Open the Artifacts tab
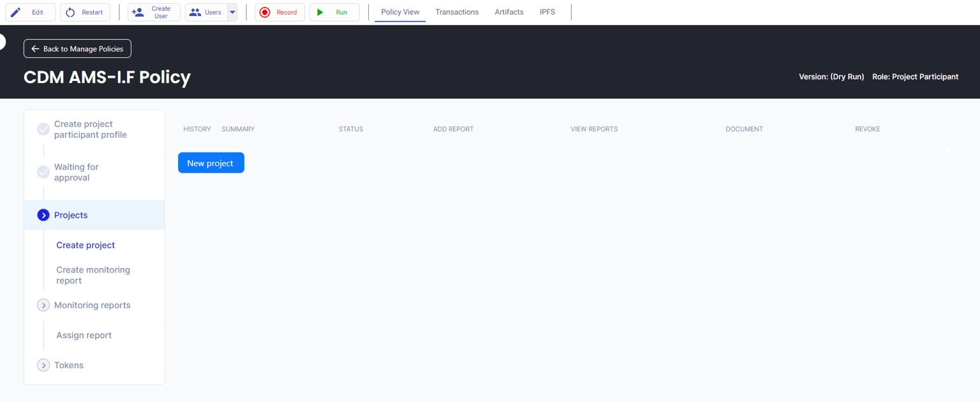 tap(509, 12)
